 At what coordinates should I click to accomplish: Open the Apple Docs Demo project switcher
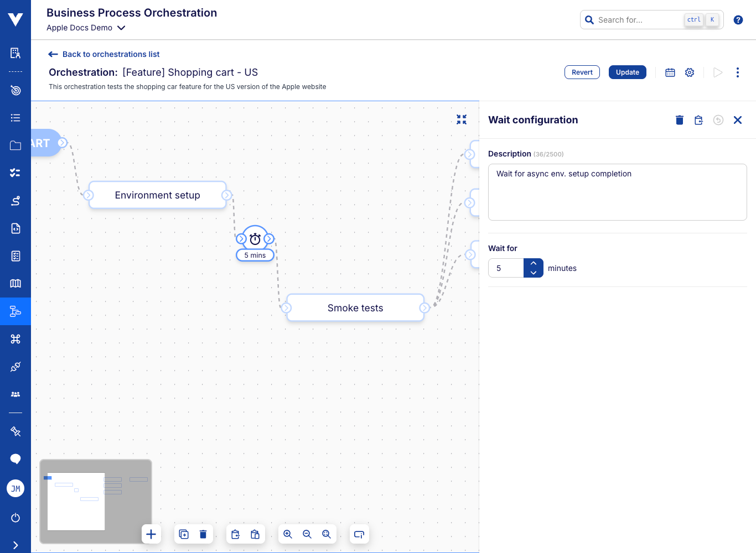(86, 28)
